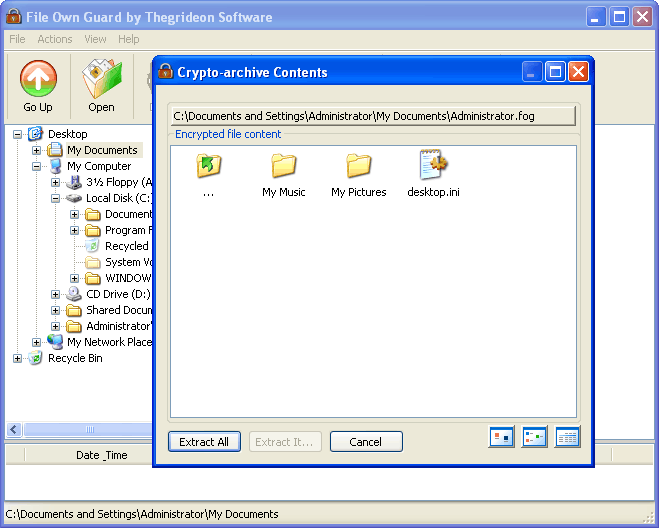Image resolution: width=659 pixels, height=528 pixels.
Task: Click the archive path field Administrator.fog
Action: point(373,116)
